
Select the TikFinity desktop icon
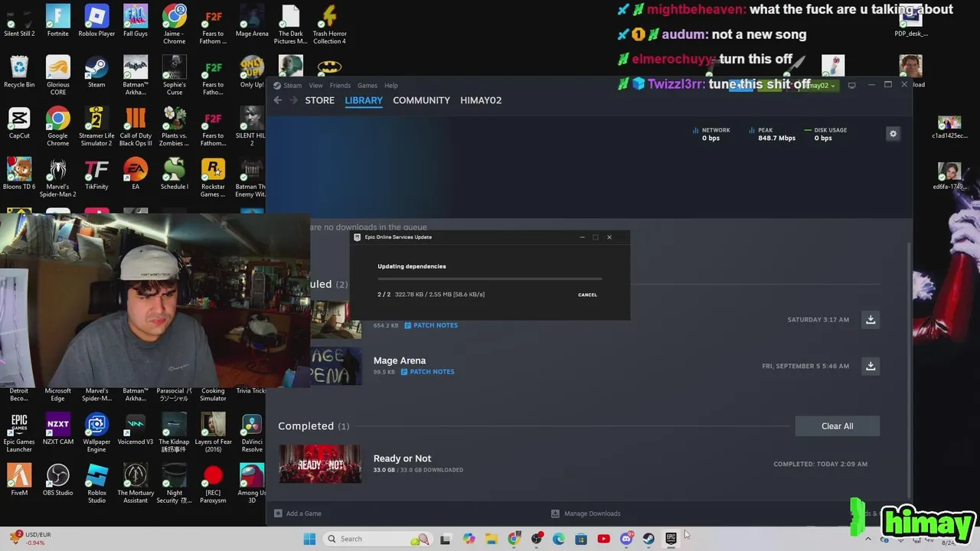click(96, 174)
